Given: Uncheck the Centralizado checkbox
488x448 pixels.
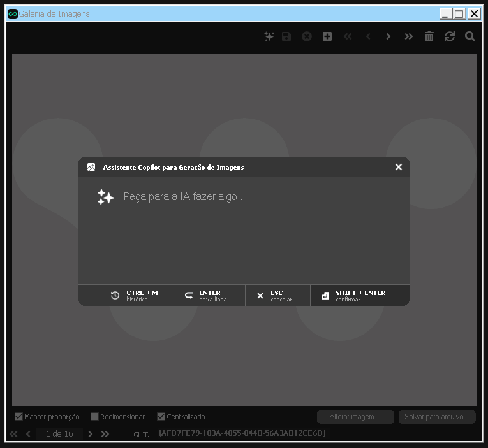Looking at the screenshot, I should pyautogui.click(x=161, y=417).
